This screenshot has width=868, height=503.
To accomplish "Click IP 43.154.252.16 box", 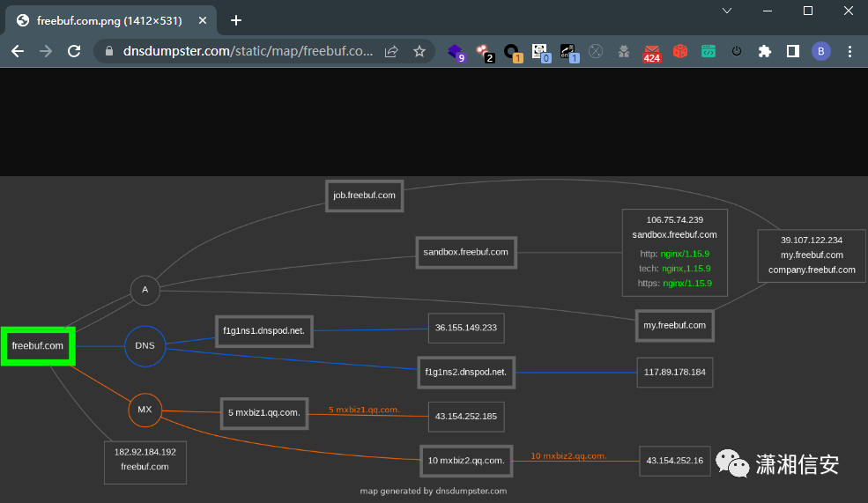I will [x=675, y=461].
